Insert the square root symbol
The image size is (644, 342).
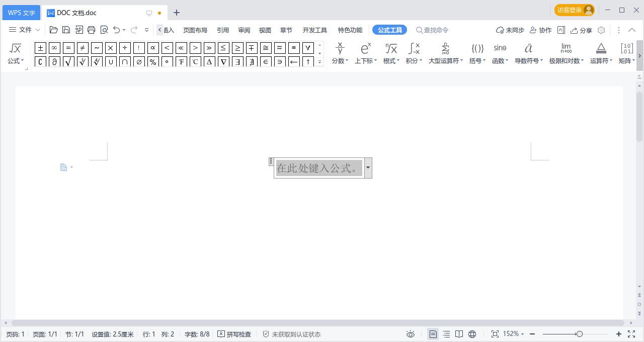[x=68, y=62]
